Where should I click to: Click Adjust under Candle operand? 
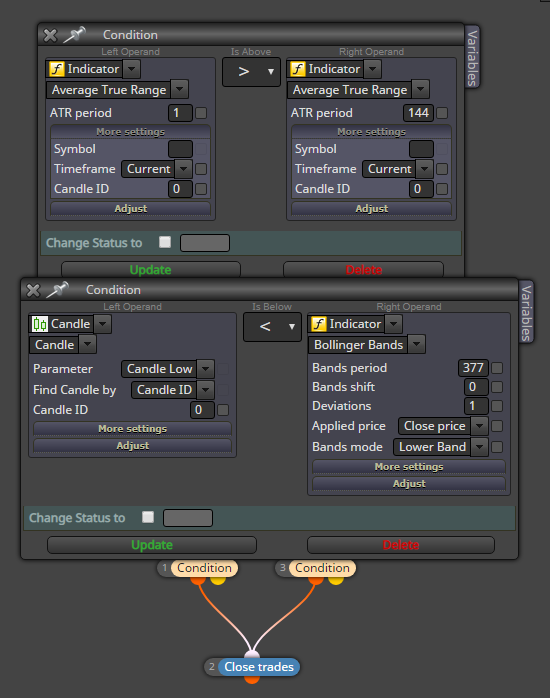[x=133, y=446]
